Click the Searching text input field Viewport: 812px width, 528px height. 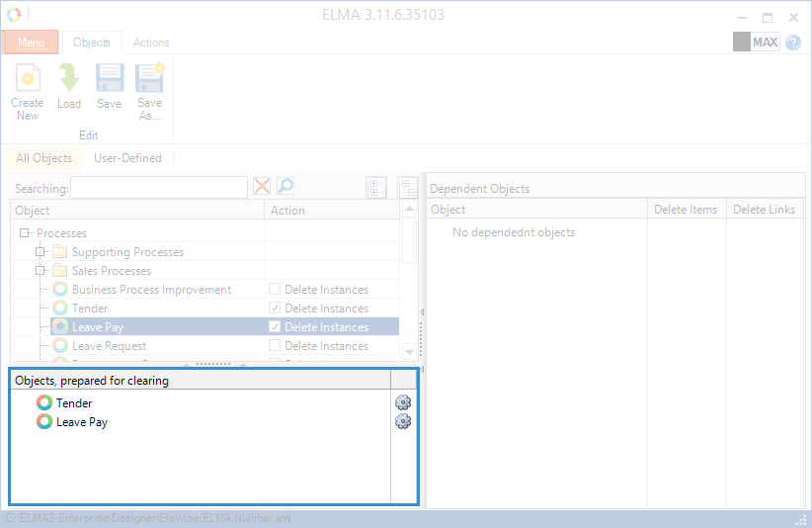[158, 188]
